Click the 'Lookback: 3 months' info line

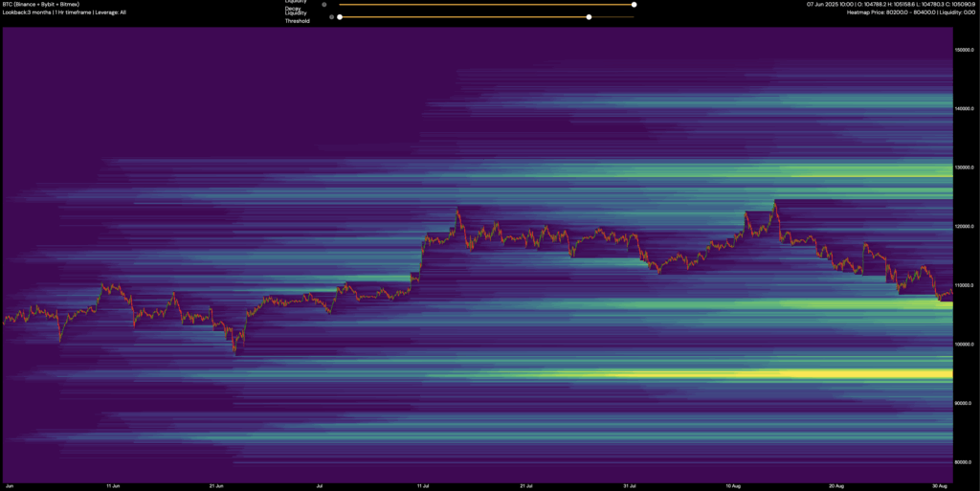[x=64, y=12]
